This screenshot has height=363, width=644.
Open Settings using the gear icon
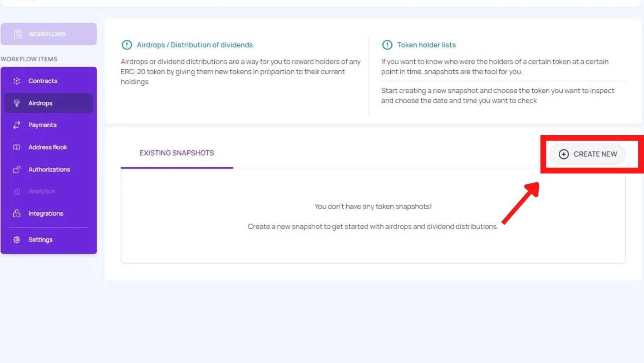tap(16, 240)
